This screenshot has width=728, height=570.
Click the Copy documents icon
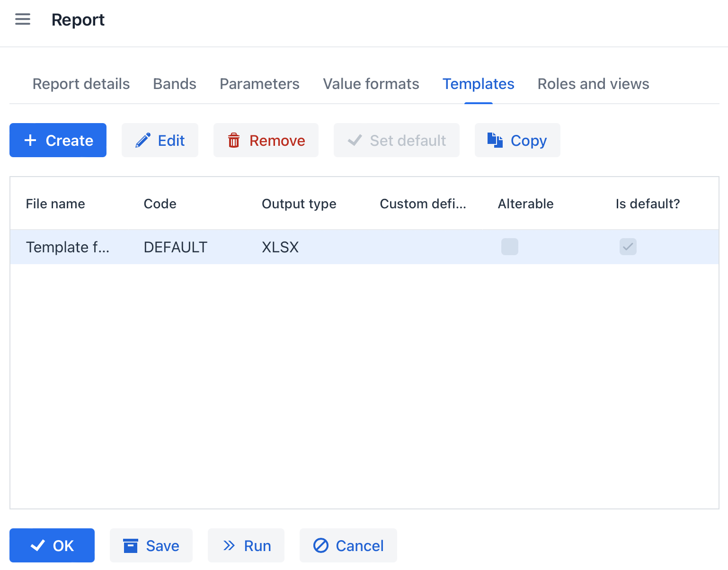(495, 141)
